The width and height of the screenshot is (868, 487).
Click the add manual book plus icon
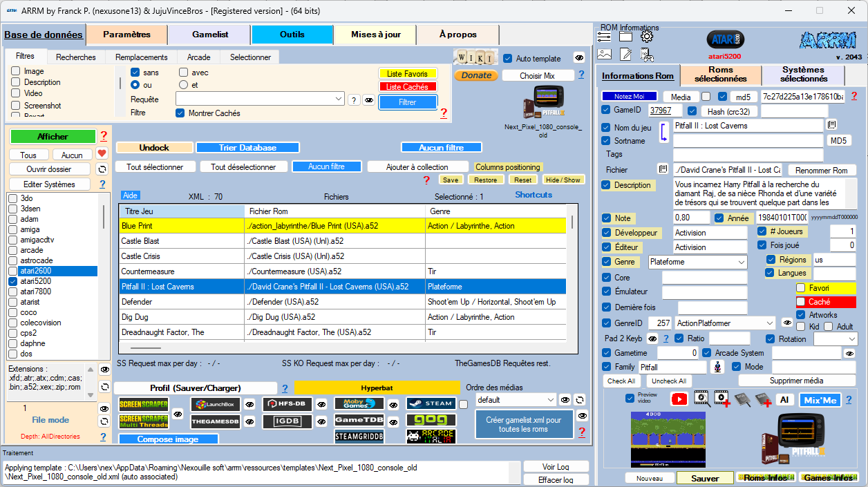tap(763, 399)
